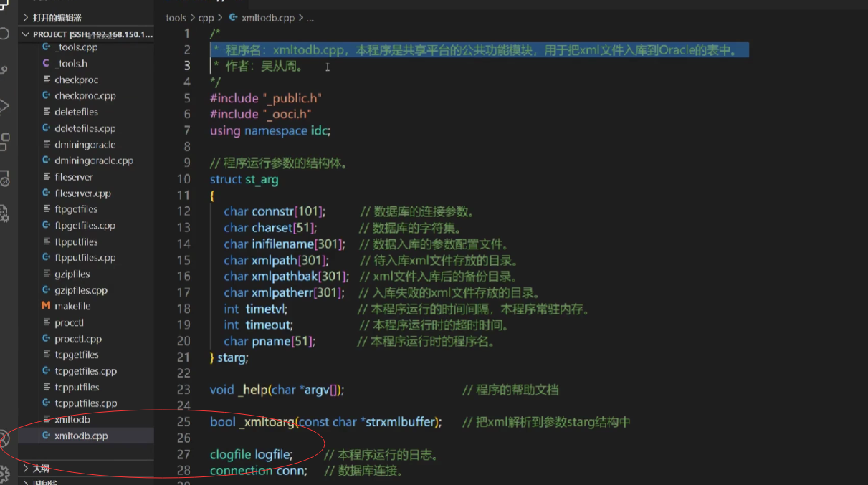Click 'clogfile logfile;' declaration

pos(252,454)
